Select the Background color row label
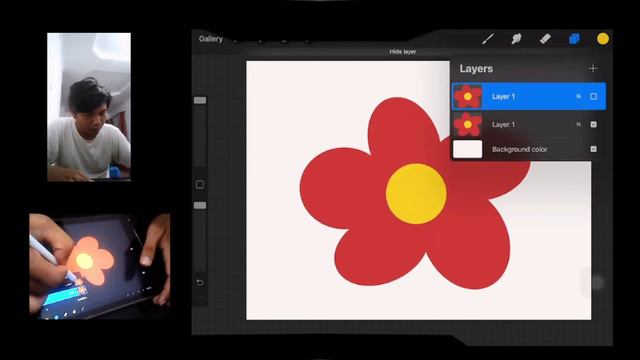Screen dimensions: 640x360 [x=519, y=149]
